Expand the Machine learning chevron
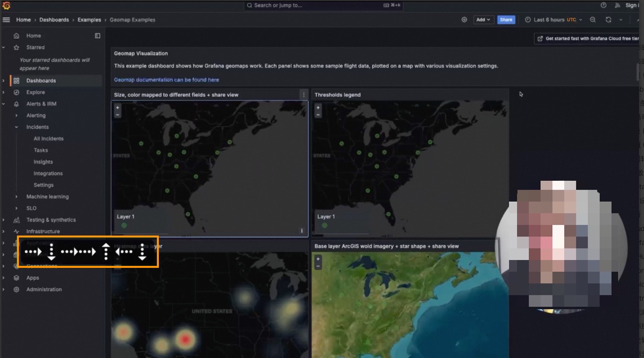This screenshot has width=644, height=358. [x=16, y=197]
